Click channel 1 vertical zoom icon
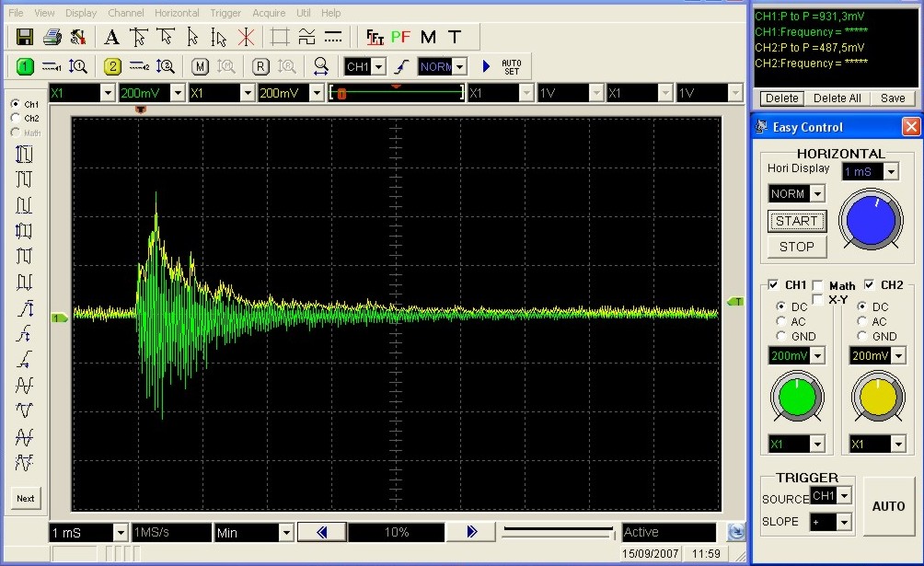Screen dimensions: 924x566 (78, 66)
